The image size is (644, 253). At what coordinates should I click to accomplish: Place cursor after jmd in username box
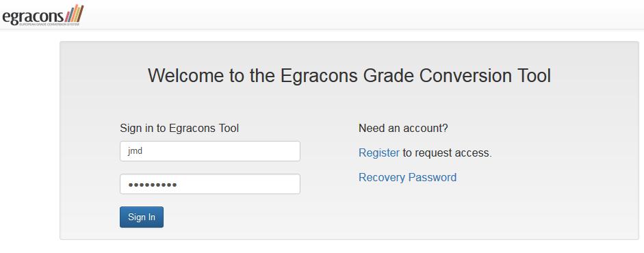(x=144, y=151)
